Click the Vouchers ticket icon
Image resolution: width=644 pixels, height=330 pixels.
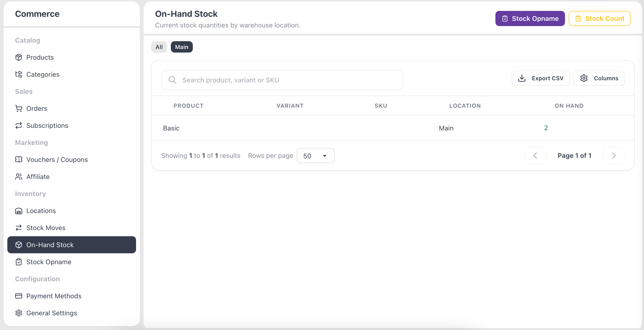pyautogui.click(x=19, y=160)
